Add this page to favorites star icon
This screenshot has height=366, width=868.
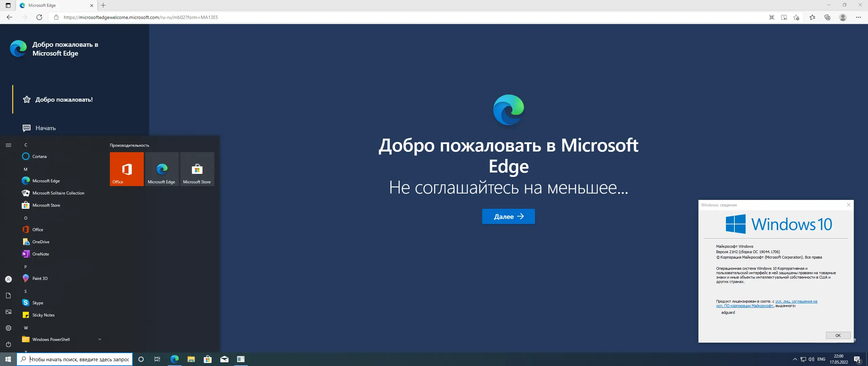[796, 17]
